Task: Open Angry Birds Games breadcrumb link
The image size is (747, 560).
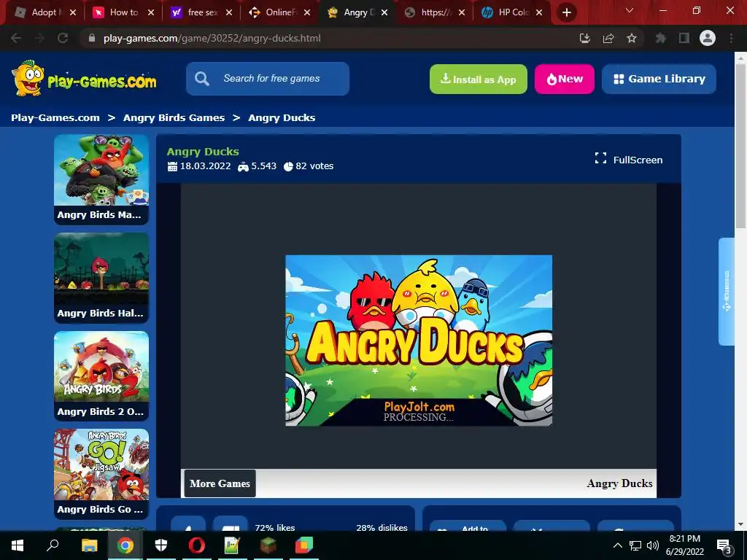Action: pyautogui.click(x=174, y=117)
